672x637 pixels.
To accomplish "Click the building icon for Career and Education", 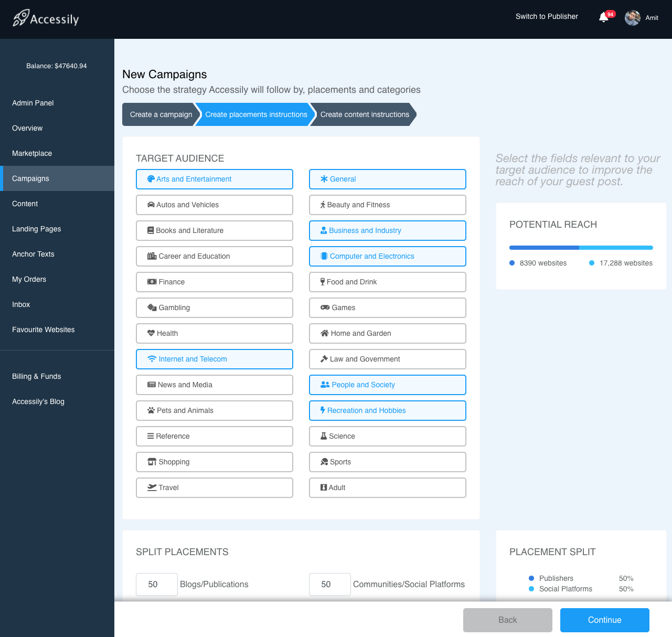I will pos(152,256).
